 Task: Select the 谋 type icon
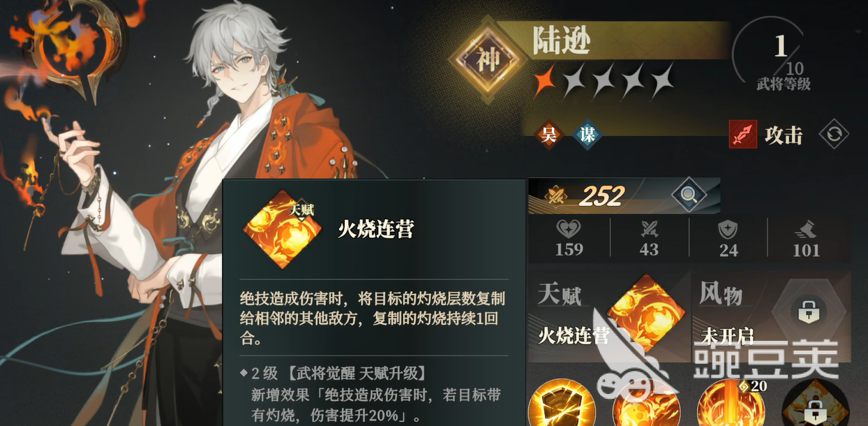588,135
